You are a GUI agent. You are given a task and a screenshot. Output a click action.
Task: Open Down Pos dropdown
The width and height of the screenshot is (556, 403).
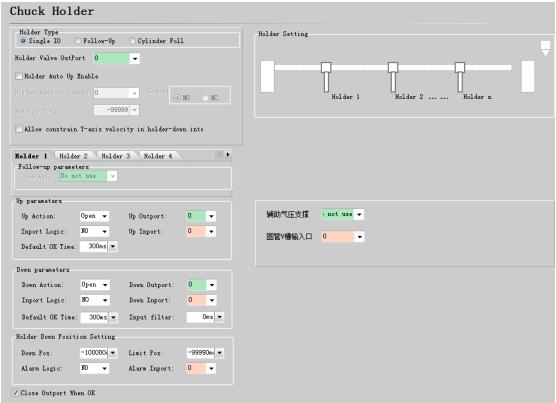pyautogui.click(x=113, y=353)
